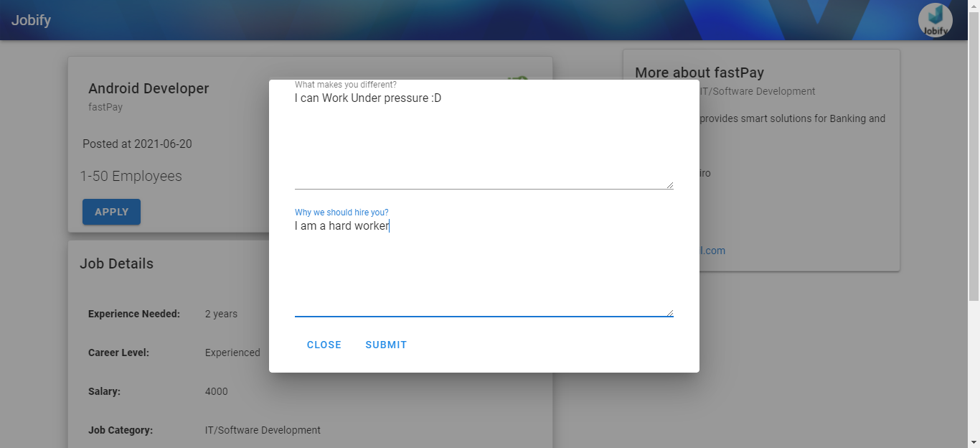Click the vertical page scrollbar thumb

pyautogui.click(x=974, y=156)
